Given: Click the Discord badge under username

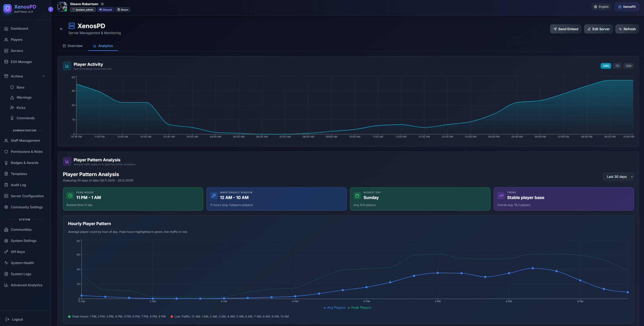Looking at the screenshot, I should point(106,10).
